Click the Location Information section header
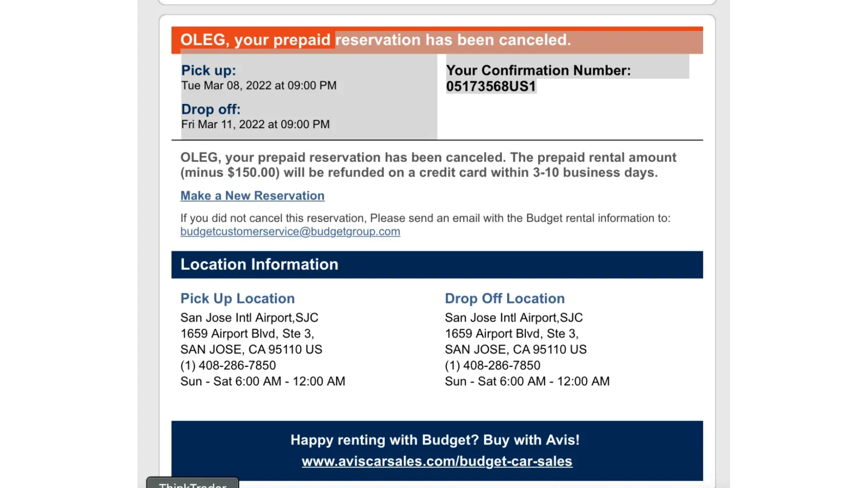Viewport: 868px width, 488px height. [259, 264]
